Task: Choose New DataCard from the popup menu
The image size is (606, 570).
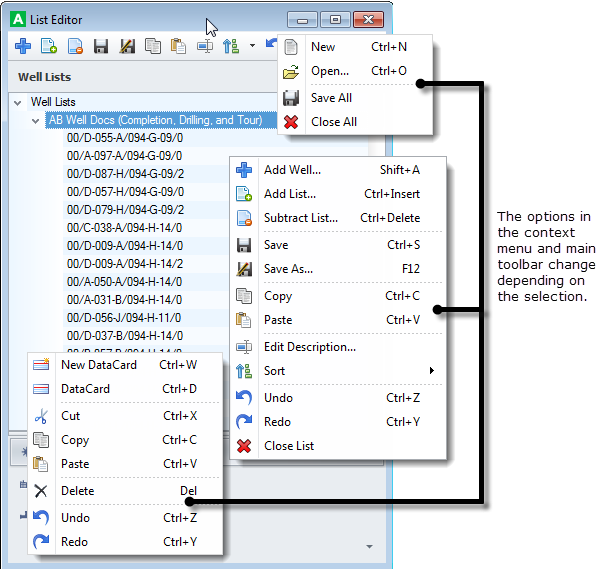Action: coord(98,365)
